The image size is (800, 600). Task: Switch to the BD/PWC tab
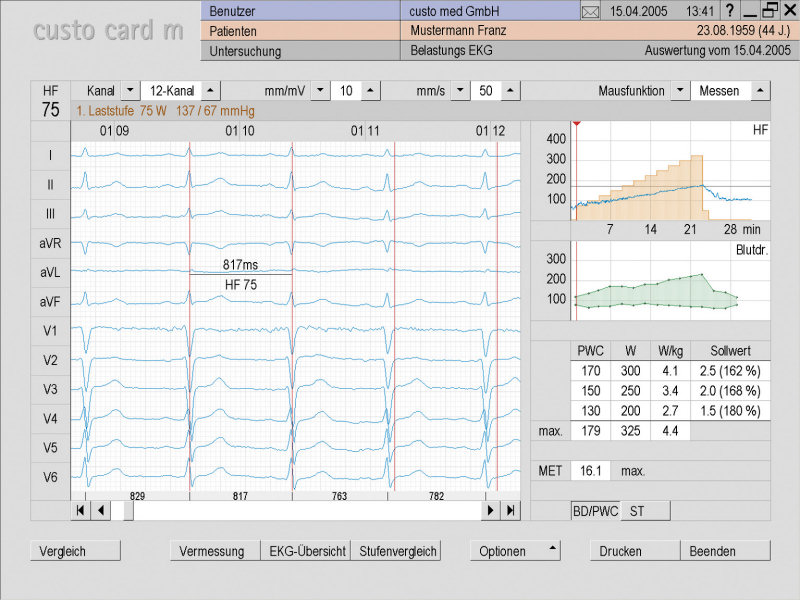(595, 511)
